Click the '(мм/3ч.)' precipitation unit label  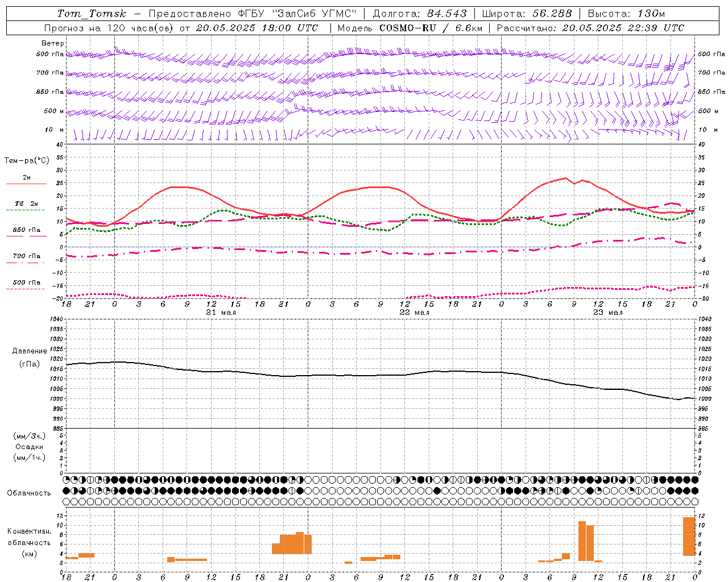[x=30, y=436]
